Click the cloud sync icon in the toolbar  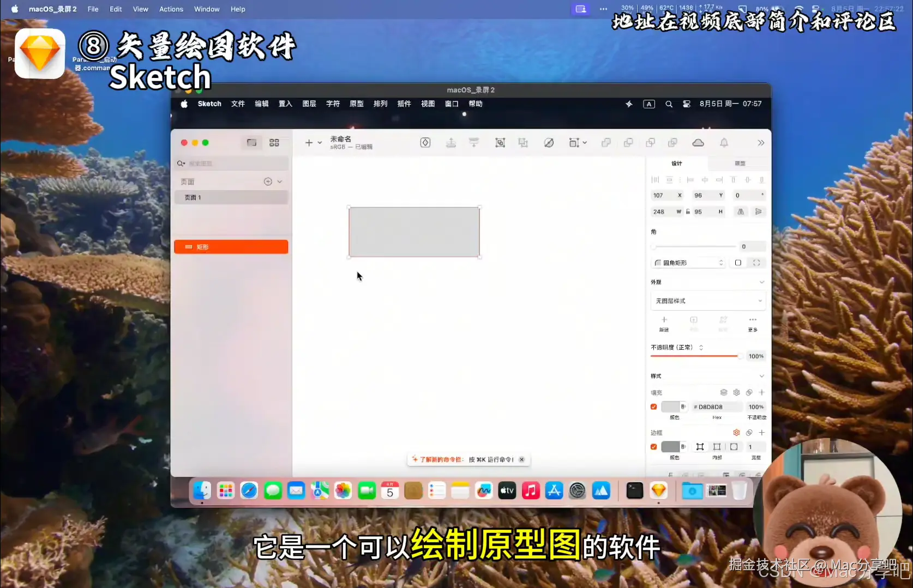(698, 143)
